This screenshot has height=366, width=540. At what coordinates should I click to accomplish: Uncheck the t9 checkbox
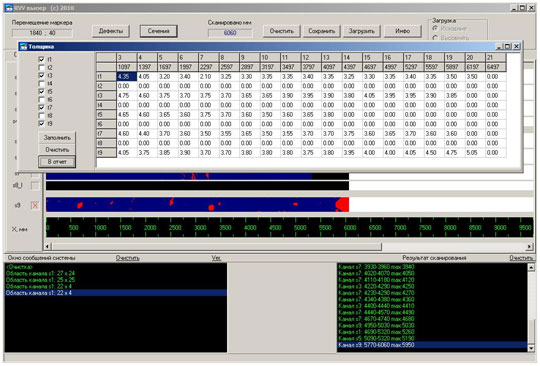[x=41, y=123]
